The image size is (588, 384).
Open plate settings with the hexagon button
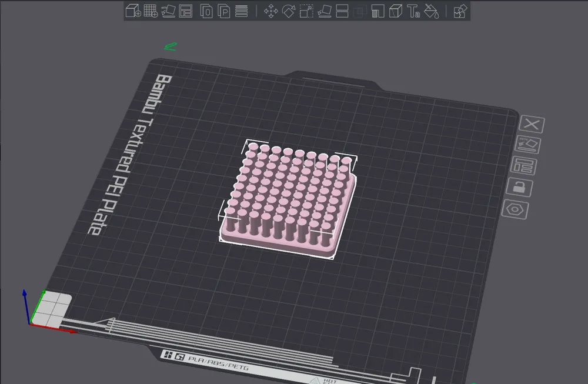[x=515, y=209]
